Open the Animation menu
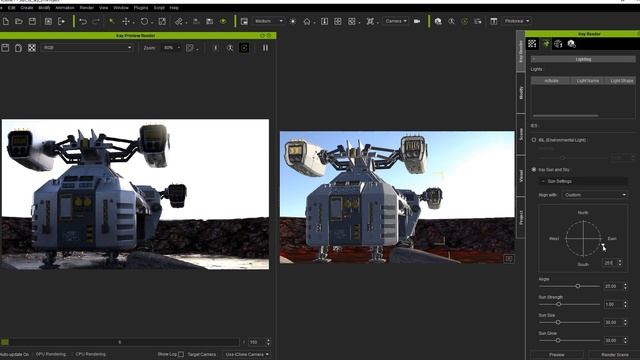Screen dimensions: 640x360 [x=65, y=8]
